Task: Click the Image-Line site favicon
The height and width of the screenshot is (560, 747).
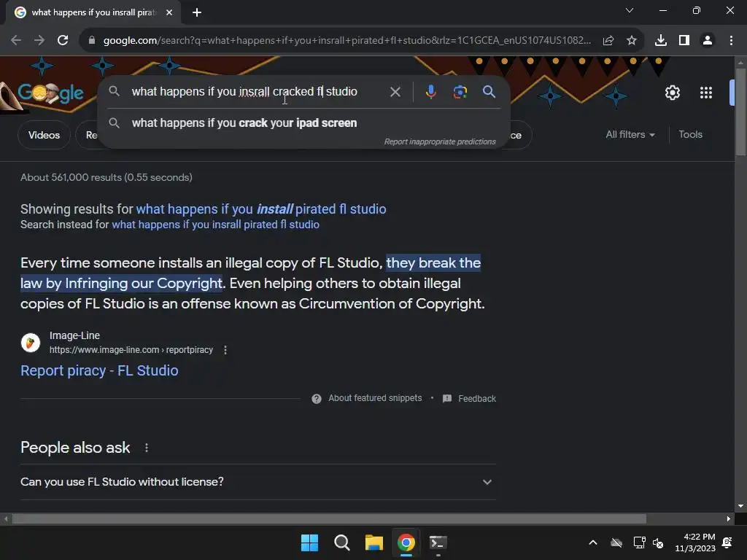Action: click(x=31, y=343)
